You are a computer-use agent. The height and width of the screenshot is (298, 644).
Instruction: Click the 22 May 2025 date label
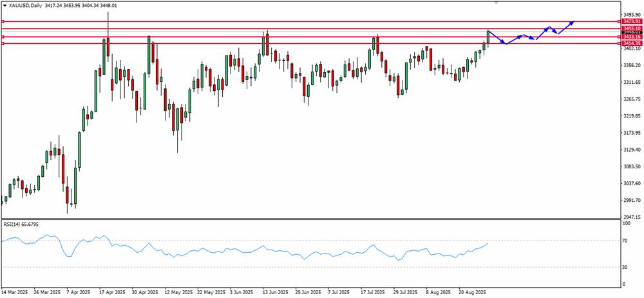point(211,292)
